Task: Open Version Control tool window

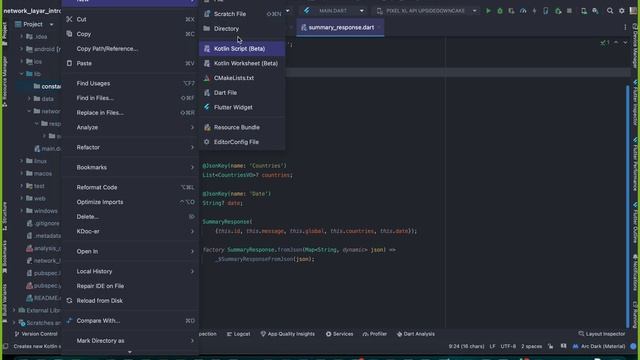Action: [x=36, y=334]
